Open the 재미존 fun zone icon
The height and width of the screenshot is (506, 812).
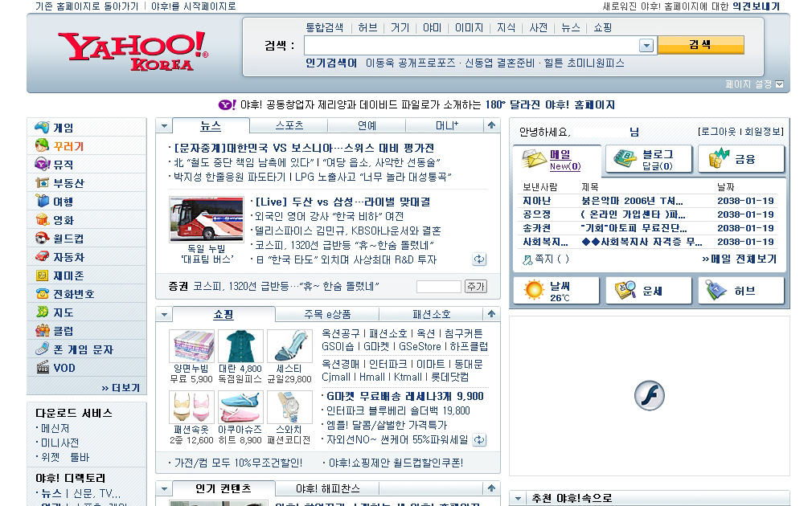[42, 275]
